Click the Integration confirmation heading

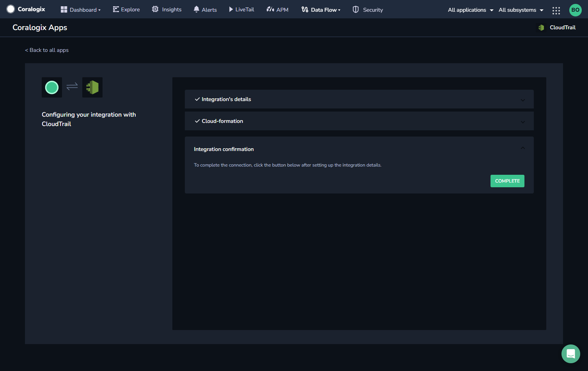(x=224, y=149)
